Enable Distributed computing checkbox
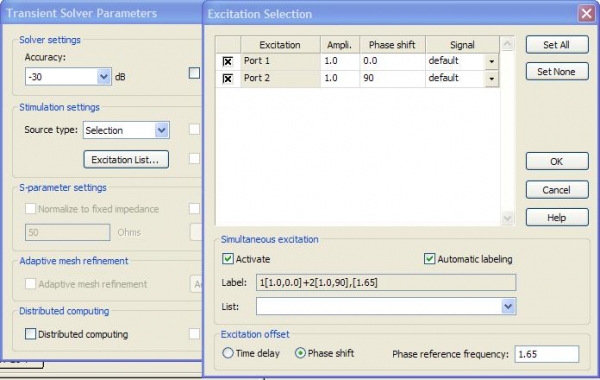The image size is (600, 380). pos(30,334)
